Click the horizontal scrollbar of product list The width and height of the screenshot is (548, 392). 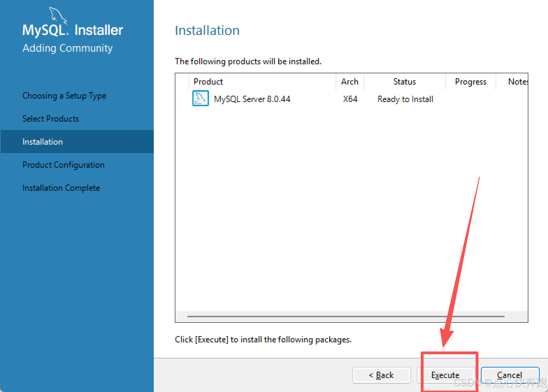(x=346, y=316)
